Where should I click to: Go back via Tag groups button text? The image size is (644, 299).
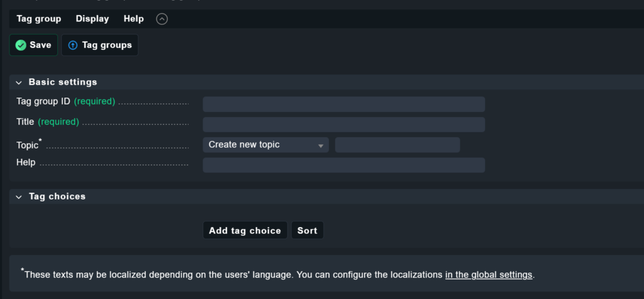(x=107, y=45)
